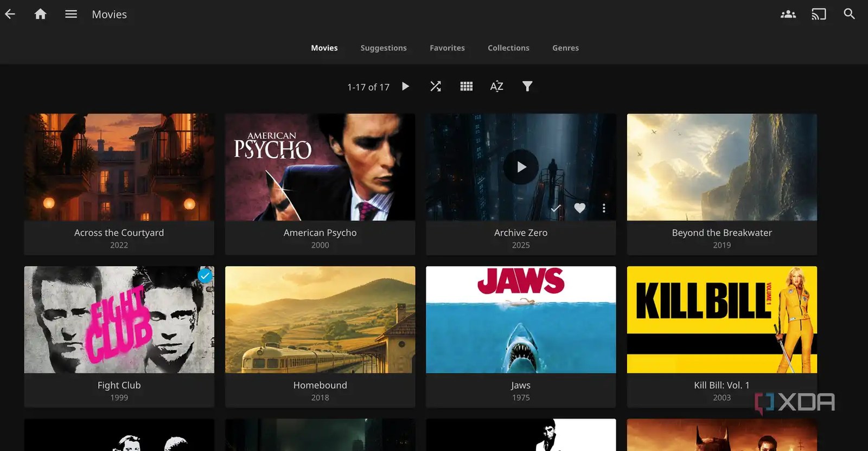Click year 2019 under Beyond the Breakwater

click(x=722, y=245)
